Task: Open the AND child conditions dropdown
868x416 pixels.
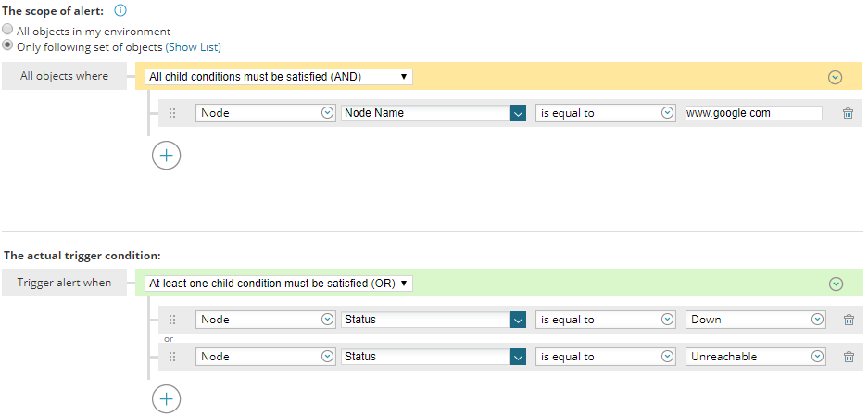Action: click(279, 77)
